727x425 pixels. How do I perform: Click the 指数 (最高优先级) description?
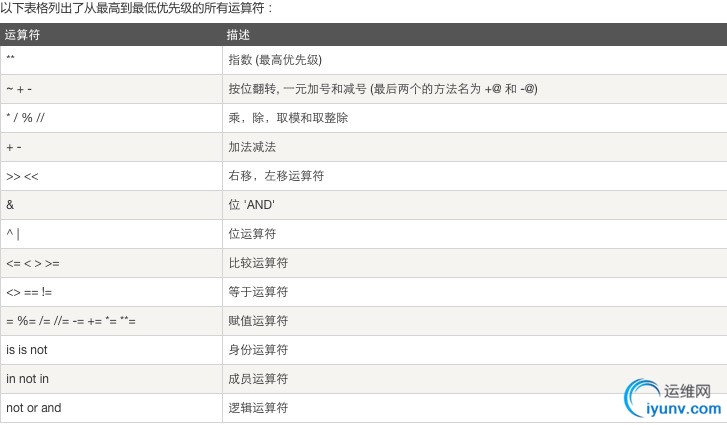[x=275, y=60]
